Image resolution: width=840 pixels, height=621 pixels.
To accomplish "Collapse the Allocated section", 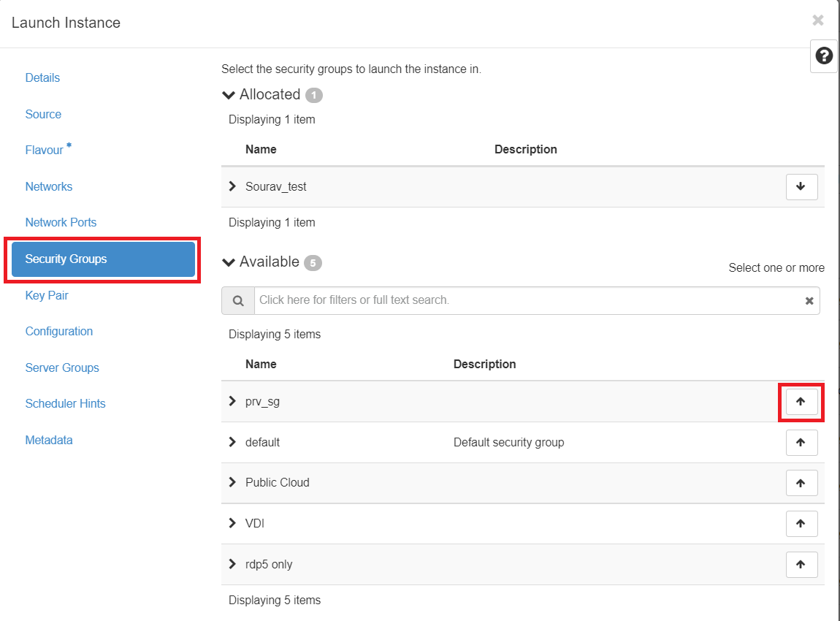I will (229, 95).
